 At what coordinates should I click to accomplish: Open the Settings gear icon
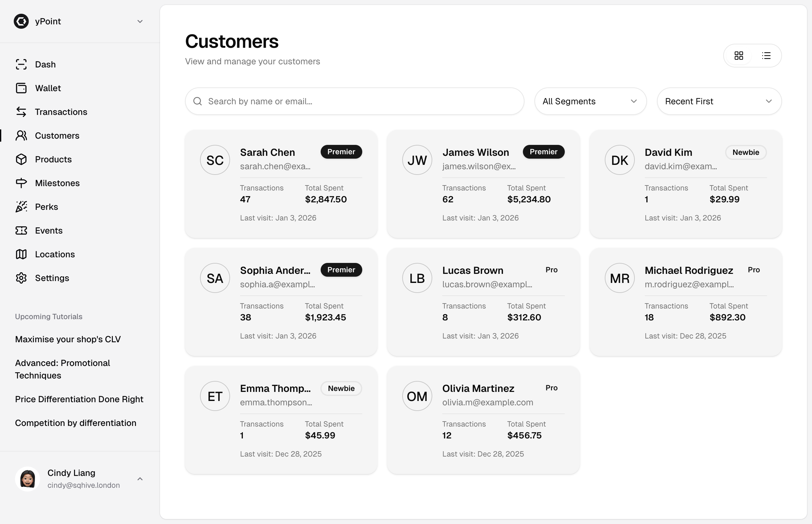point(21,278)
